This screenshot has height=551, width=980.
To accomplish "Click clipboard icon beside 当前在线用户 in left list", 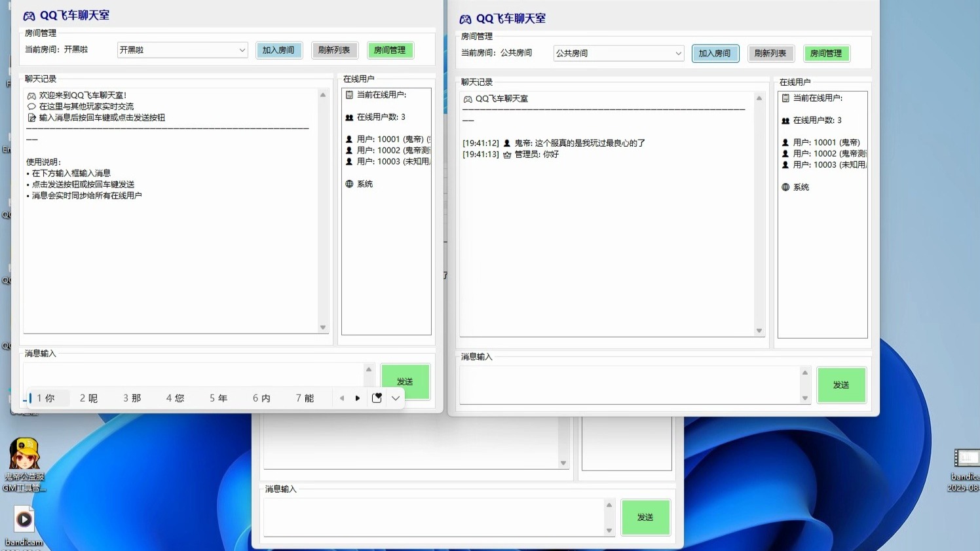I will [x=349, y=95].
